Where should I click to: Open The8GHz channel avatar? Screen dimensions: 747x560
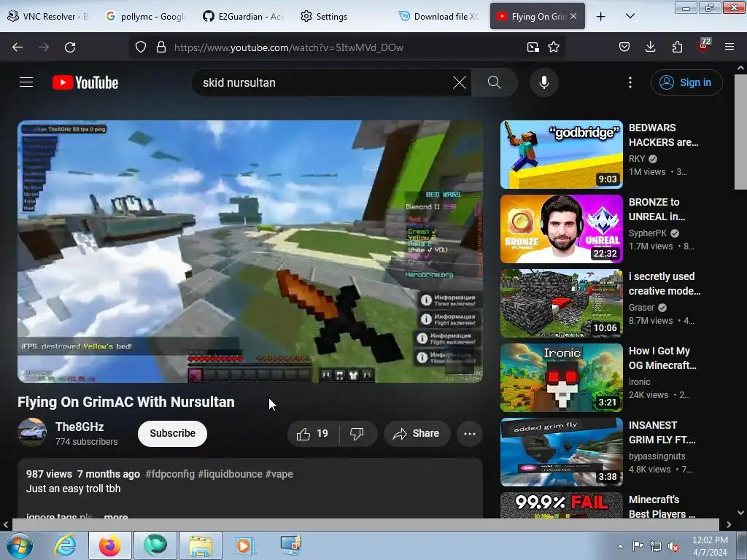tap(32, 432)
